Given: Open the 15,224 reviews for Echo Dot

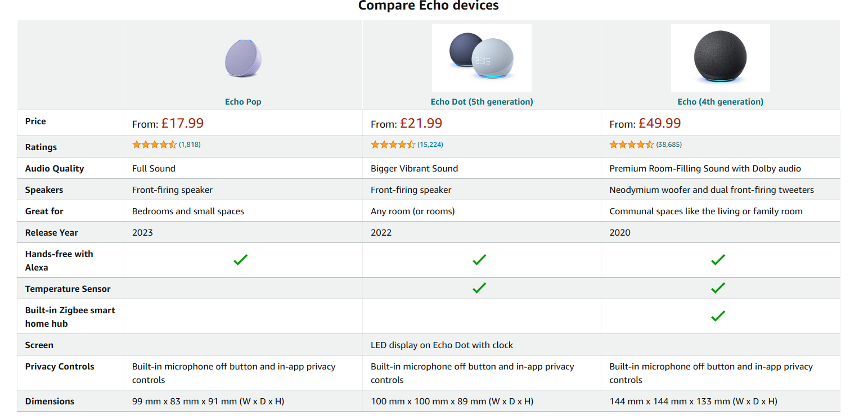Looking at the screenshot, I should (x=430, y=145).
